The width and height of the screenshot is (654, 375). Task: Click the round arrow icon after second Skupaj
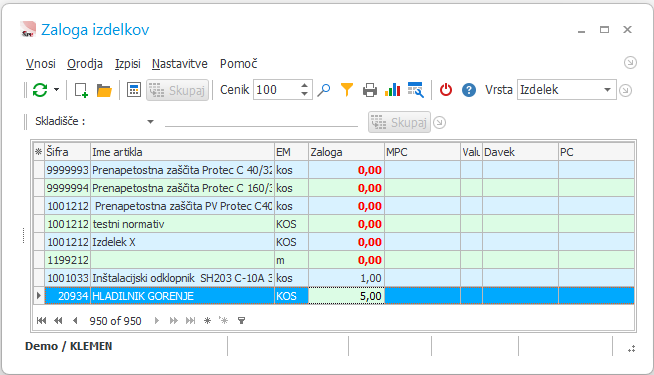[440, 123]
